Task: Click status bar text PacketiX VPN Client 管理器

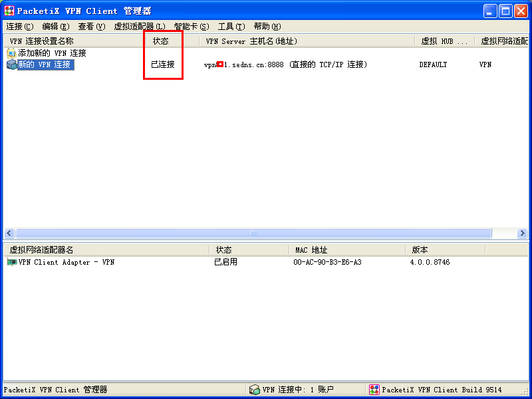Action: click(55, 390)
